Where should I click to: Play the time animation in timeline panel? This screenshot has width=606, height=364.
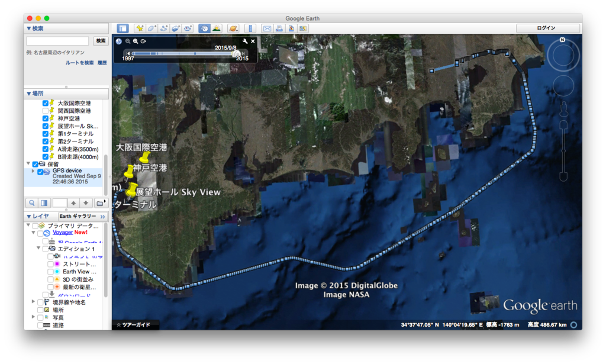pos(143,41)
